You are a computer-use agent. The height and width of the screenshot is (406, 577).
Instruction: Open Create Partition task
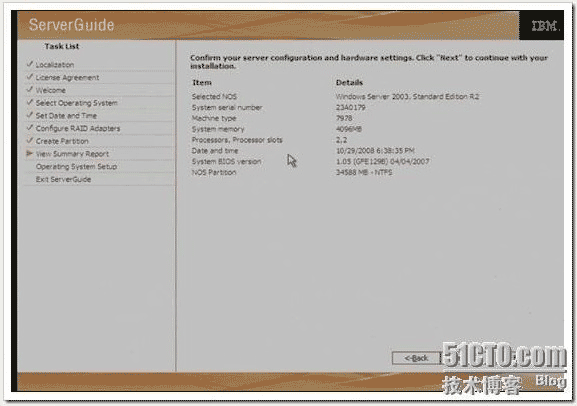pos(62,141)
